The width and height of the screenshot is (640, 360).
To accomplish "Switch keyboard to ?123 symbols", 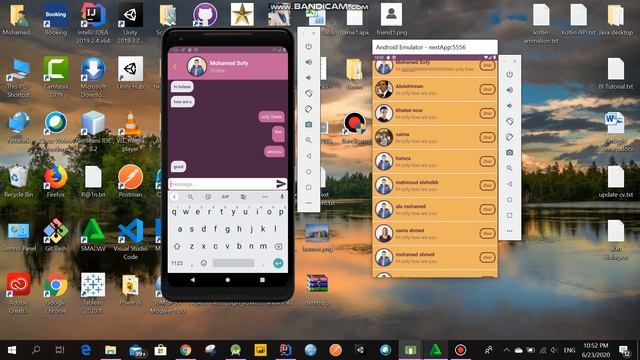I will point(177,263).
